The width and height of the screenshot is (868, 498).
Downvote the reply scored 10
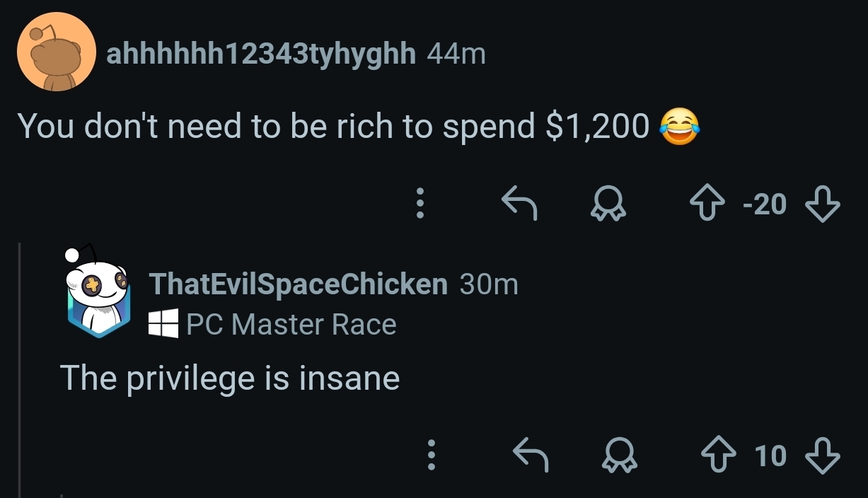point(823,456)
